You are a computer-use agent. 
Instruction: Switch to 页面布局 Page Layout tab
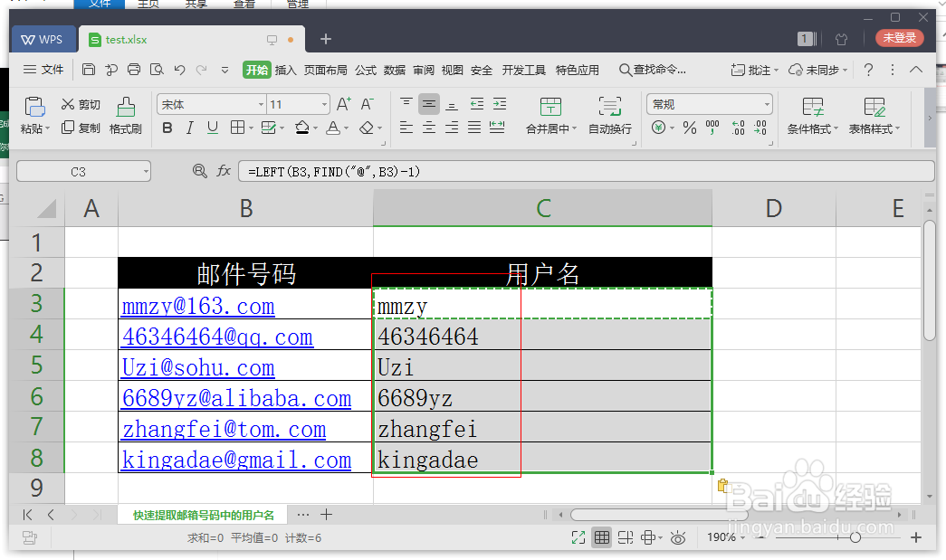(325, 70)
